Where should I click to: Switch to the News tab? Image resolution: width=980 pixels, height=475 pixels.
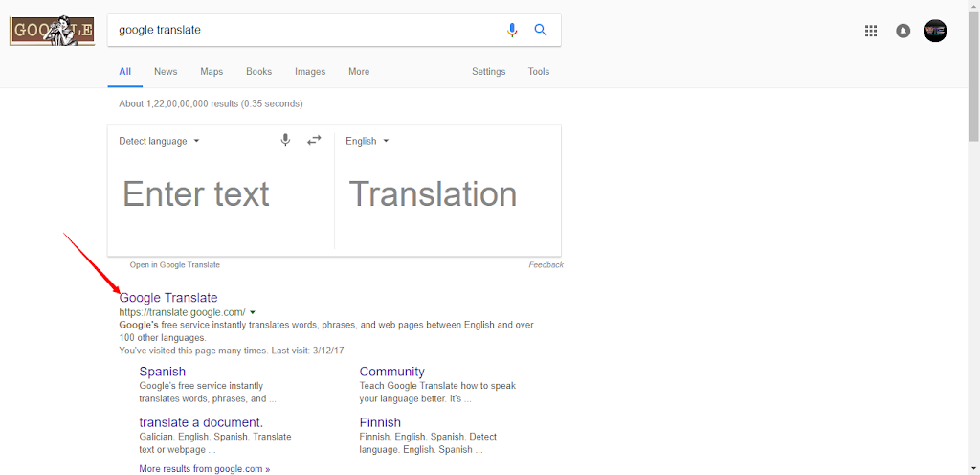(166, 72)
